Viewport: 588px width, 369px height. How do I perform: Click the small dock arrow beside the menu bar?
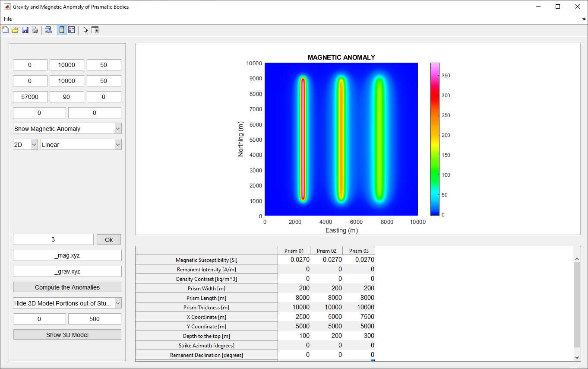coord(584,19)
